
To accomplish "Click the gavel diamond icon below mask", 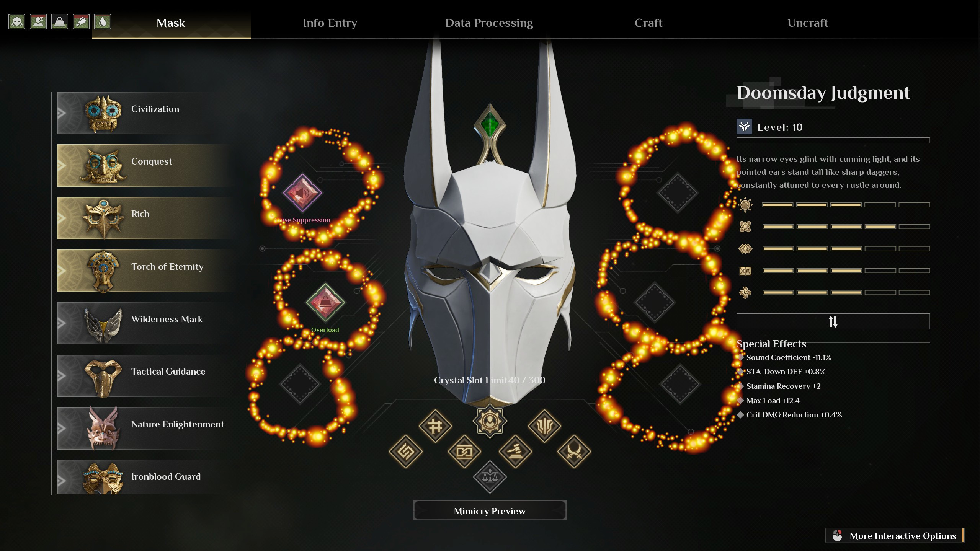I will (515, 452).
